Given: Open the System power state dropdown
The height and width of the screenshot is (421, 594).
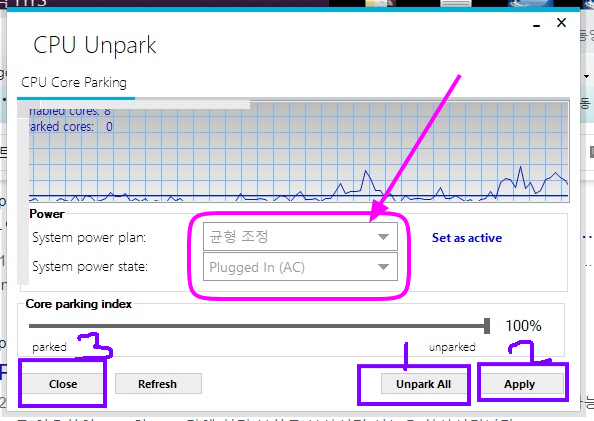Looking at the screenshot, I should [x=300, y=267].
